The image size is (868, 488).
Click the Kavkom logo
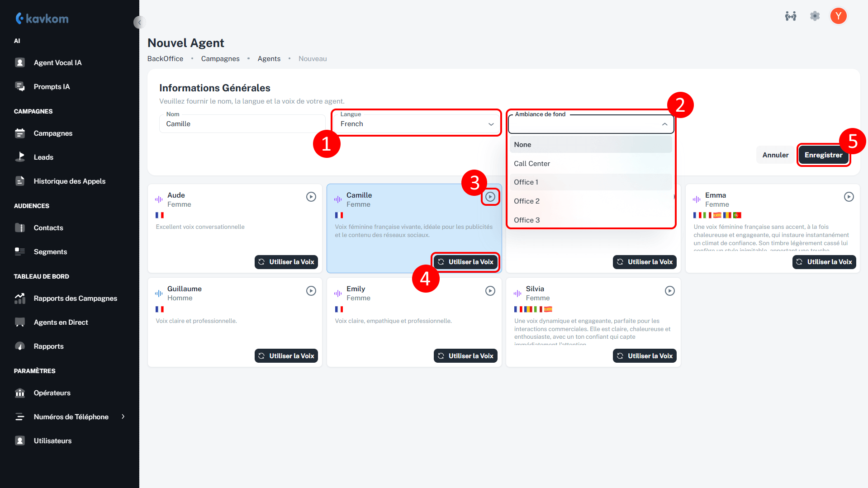tap(42, 19)
